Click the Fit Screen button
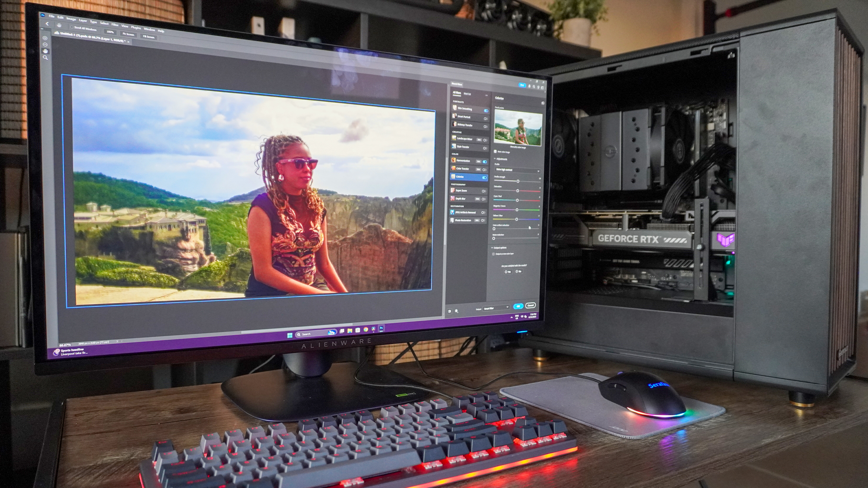 click(x=128, y=34)
